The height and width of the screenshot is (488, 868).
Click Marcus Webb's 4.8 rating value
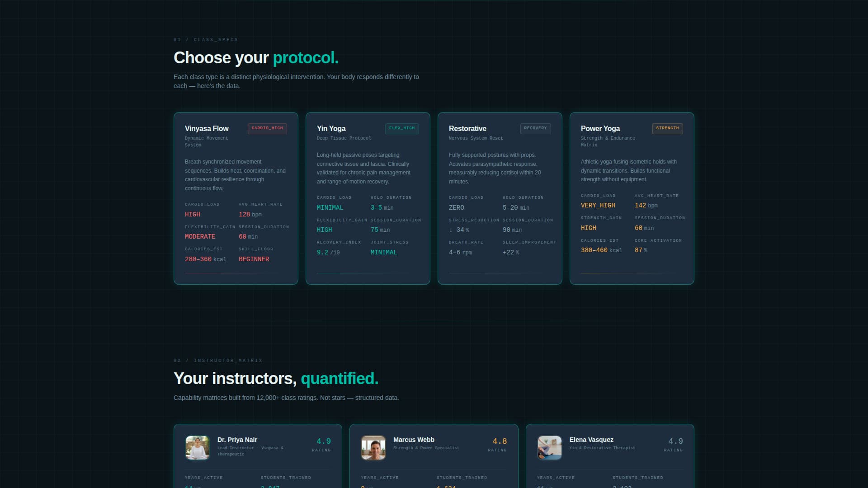pyautogui.click(x=500, y=441)
